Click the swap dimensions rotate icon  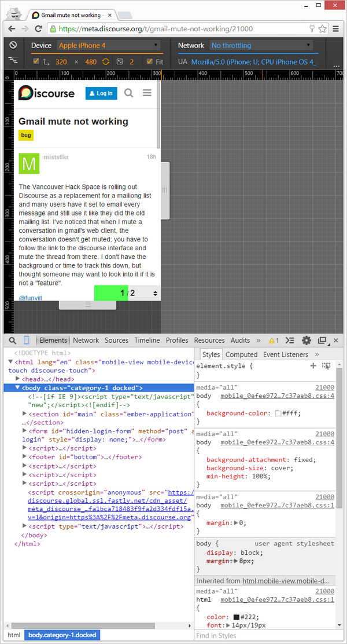[x=106, y=61]
